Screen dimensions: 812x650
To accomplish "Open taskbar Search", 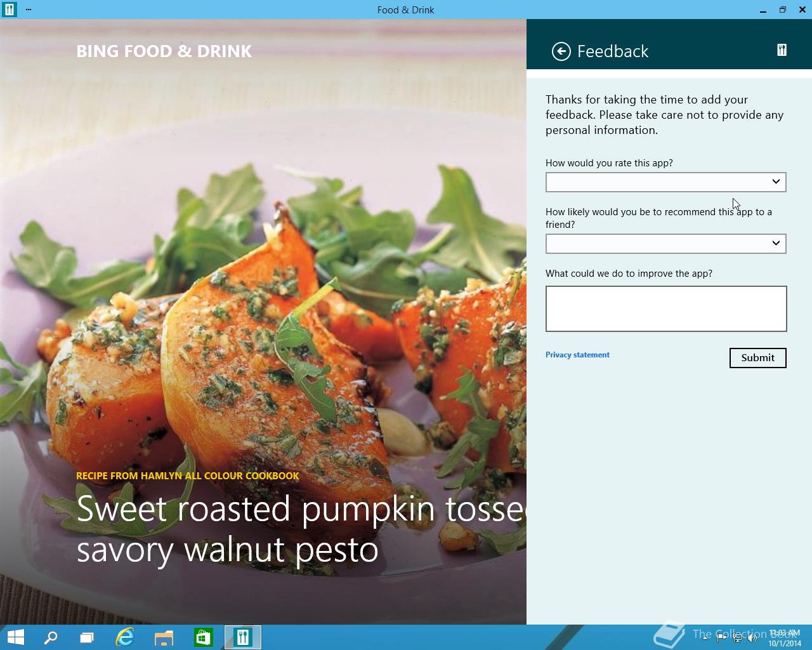I will [51, 637].
